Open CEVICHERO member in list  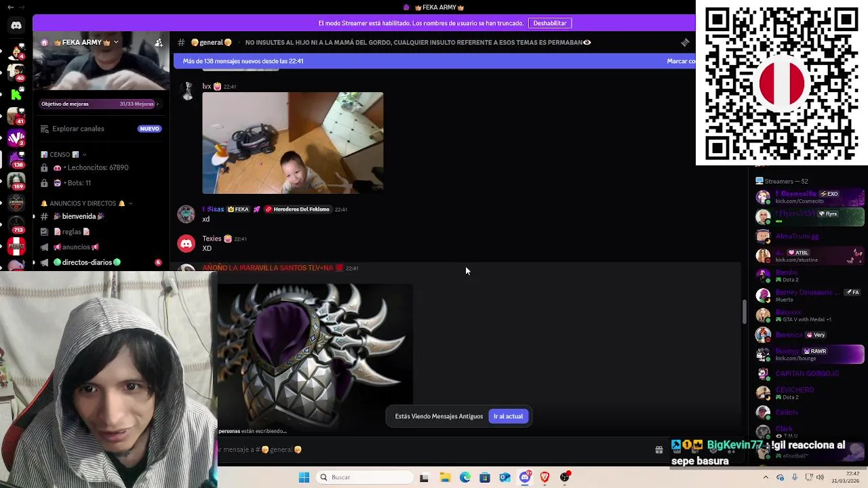point(810,393)
